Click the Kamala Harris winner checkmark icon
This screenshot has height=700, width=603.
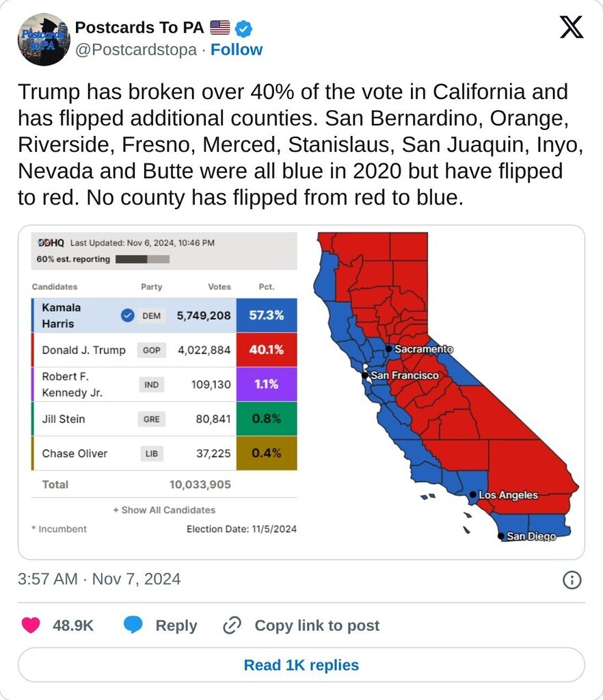pos(126,316)
